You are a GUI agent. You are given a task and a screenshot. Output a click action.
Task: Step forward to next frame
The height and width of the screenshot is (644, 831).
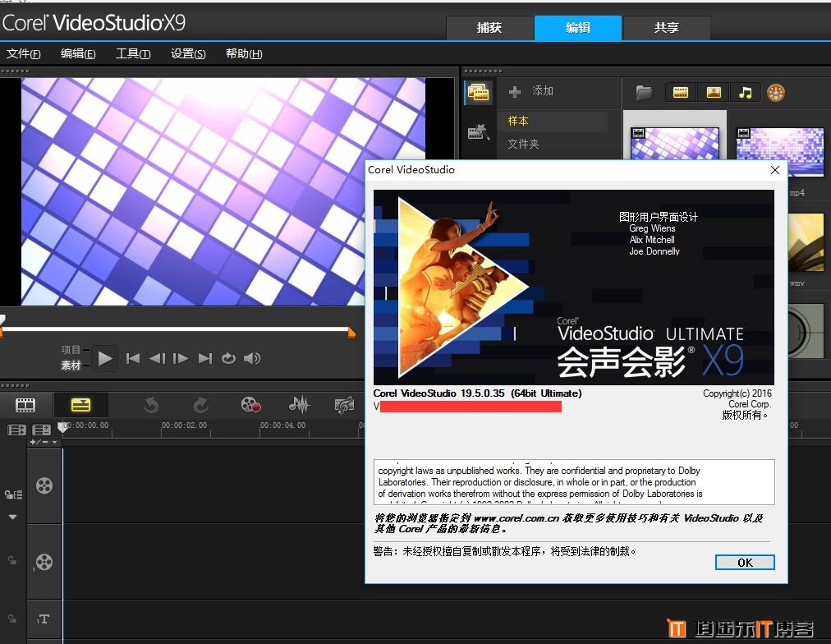coord(181,359)
